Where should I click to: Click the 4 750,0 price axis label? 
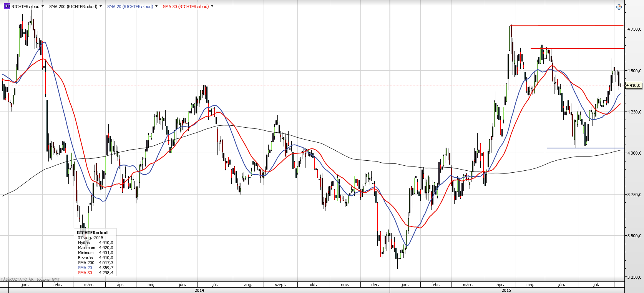click(x=634, y=29)
